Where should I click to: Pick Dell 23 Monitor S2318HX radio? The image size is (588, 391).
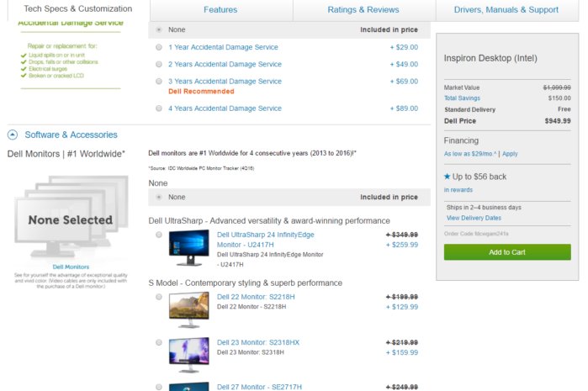159,342
